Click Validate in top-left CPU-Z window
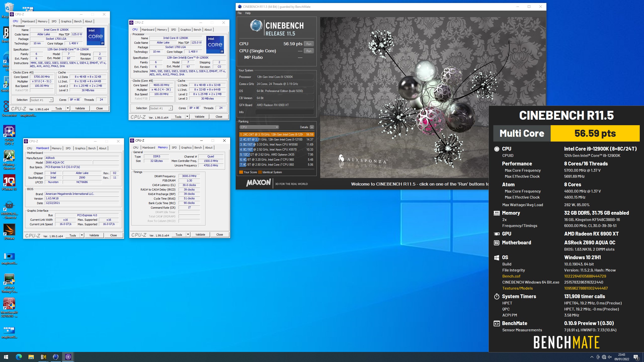The image size is (644, 362). [x=80, y=108]
